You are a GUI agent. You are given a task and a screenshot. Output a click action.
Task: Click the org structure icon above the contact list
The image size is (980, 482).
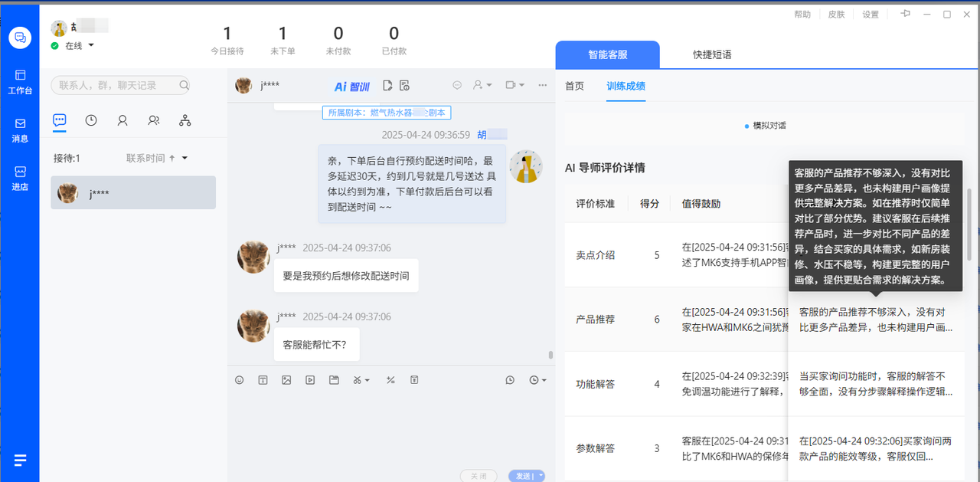coord(185,120)
